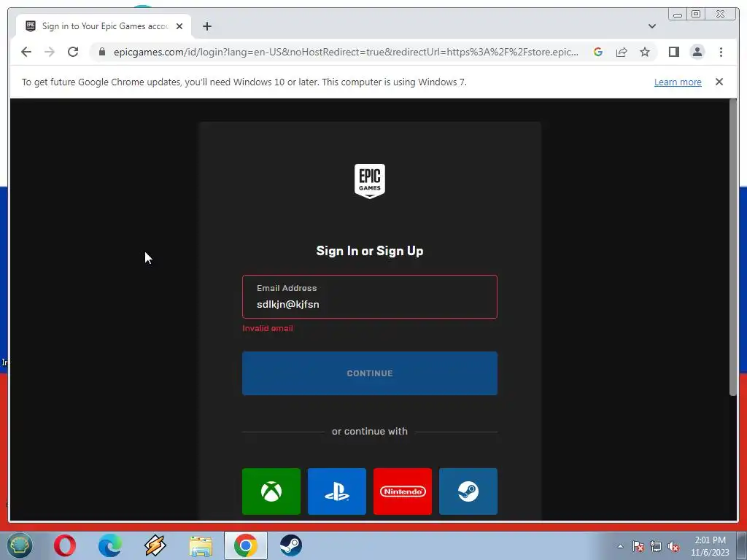Share this page icon in address bar
Image resolution: width=747 pixels, height=560 pixels.
click(622, 52)
